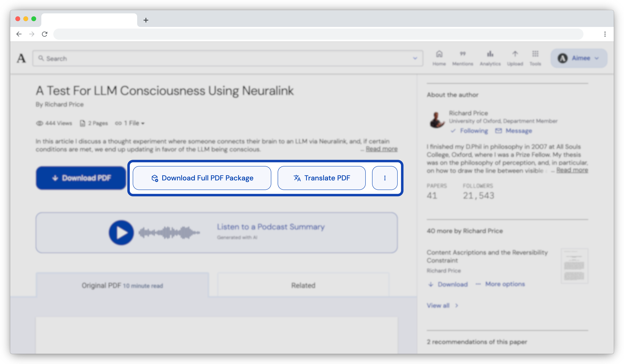Screen dimensions: 624x364
Task: Click the Academia logo
Action: 21,58
